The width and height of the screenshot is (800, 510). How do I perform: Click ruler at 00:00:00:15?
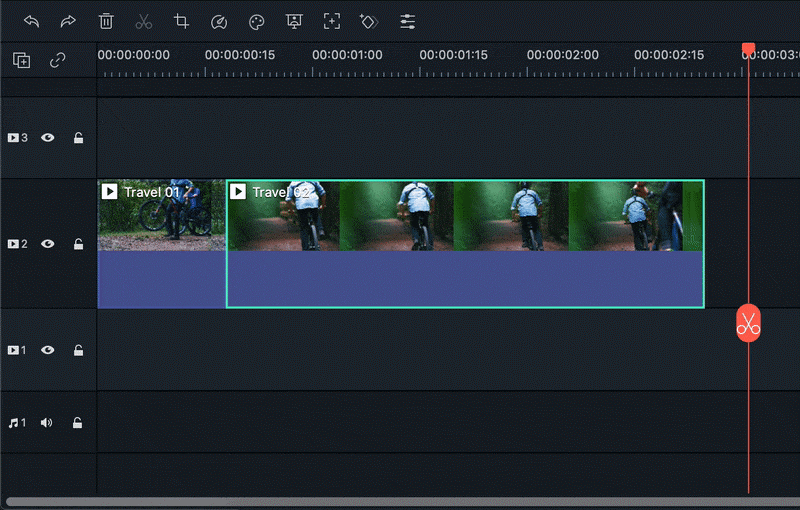[x=240, y=55]
